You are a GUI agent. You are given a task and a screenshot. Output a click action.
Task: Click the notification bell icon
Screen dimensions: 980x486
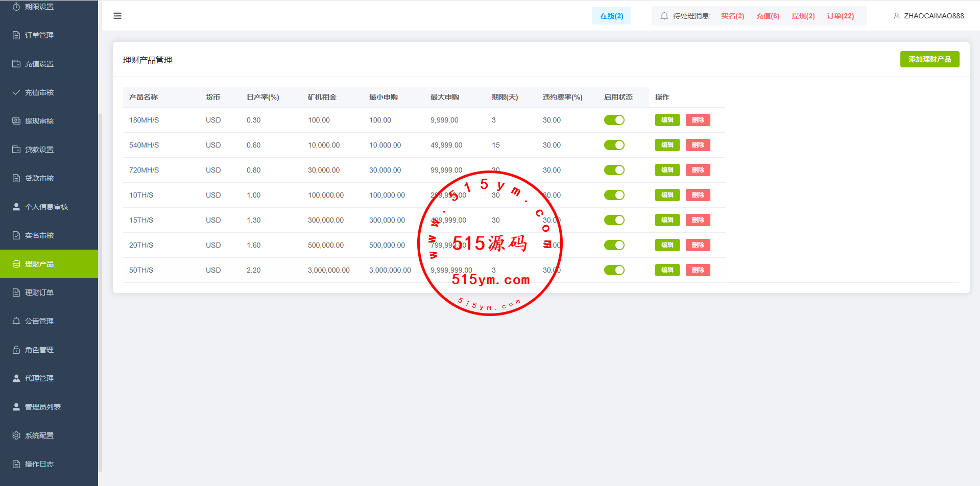coord(664,16)
